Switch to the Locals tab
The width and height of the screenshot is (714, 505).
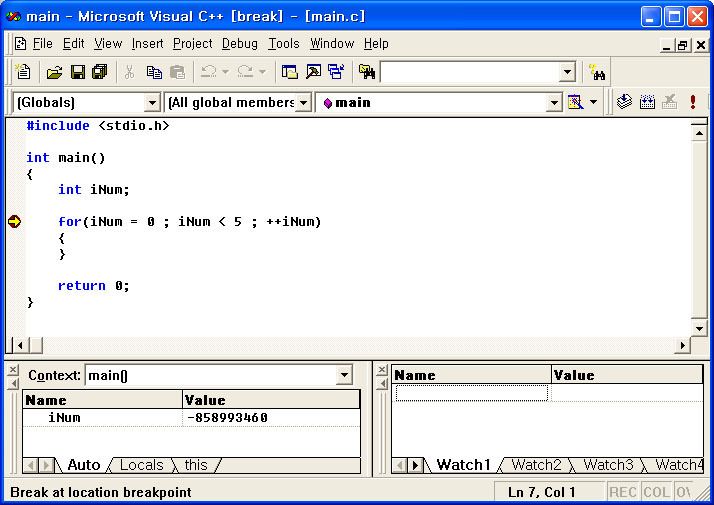[x=142, y=465]
